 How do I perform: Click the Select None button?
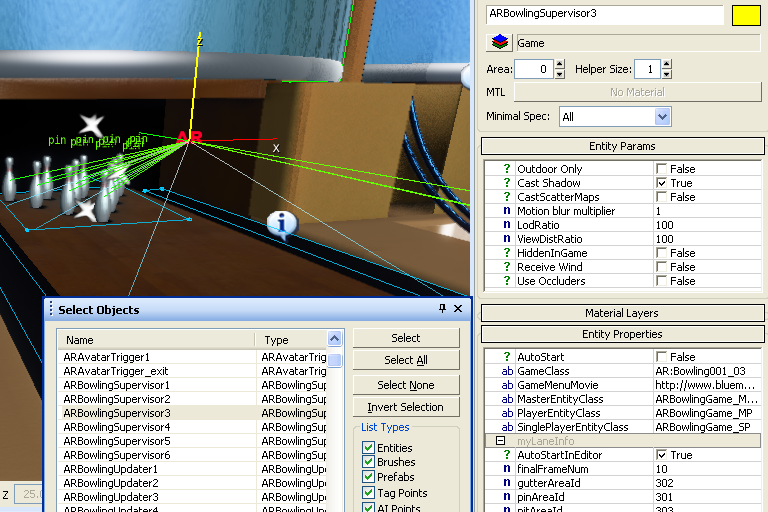point(406,385)
